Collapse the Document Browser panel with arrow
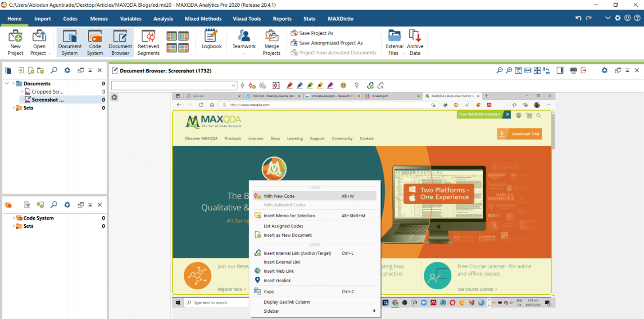This screenshot has width=644, height=319. click(x=627, y=71)
